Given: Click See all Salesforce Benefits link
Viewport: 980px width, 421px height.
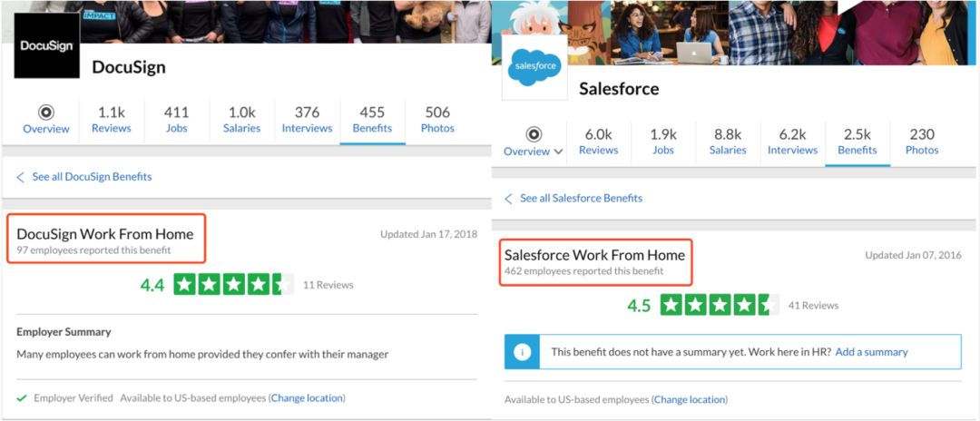Looking at the screenshot, I should point(581,199).
